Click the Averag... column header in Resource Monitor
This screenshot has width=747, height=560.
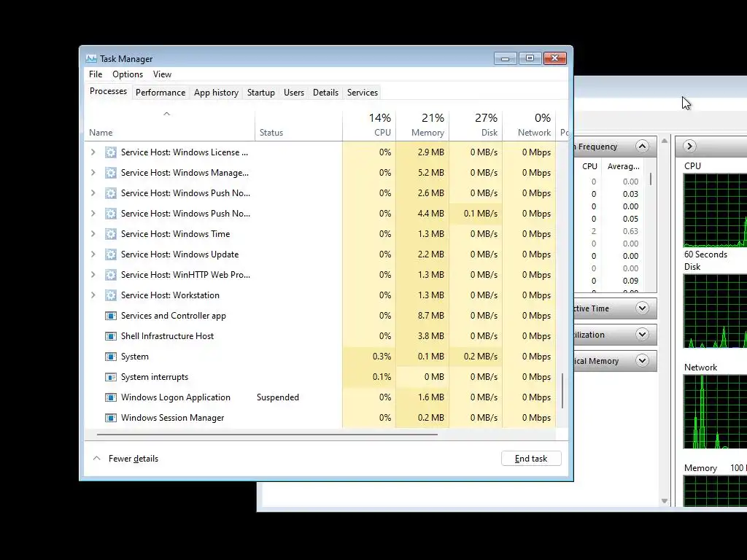click(x=623, y=166)
